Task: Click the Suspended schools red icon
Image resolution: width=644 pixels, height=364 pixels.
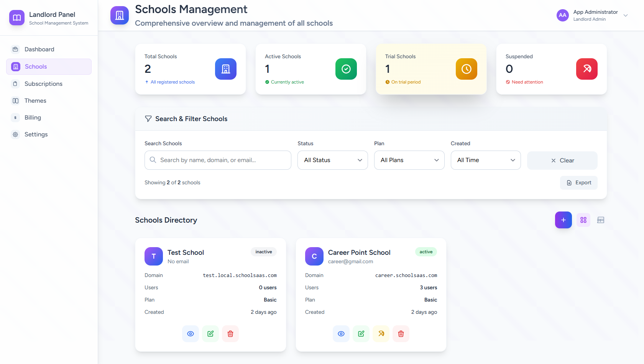Action: tap(586, 69)
